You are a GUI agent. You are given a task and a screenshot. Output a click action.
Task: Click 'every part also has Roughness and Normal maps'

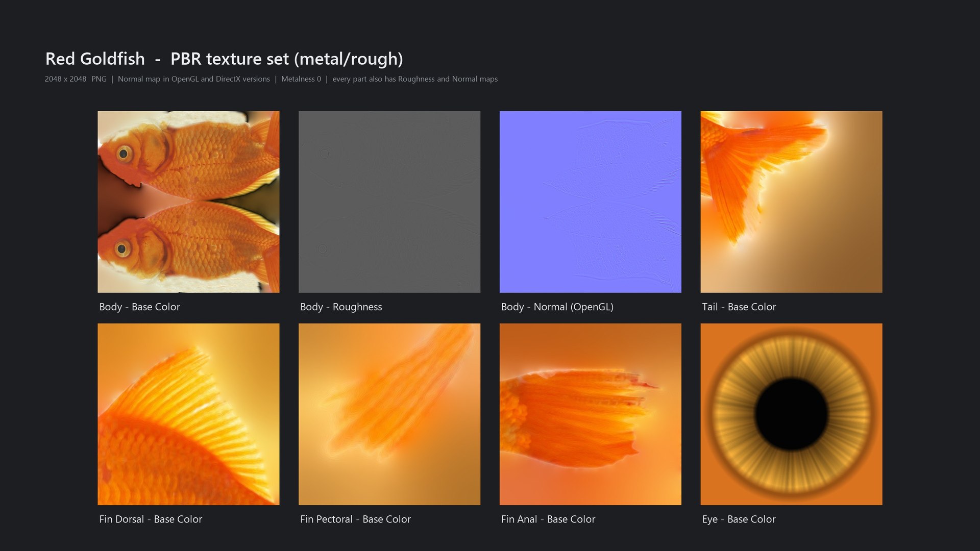(x=415, y=79)
